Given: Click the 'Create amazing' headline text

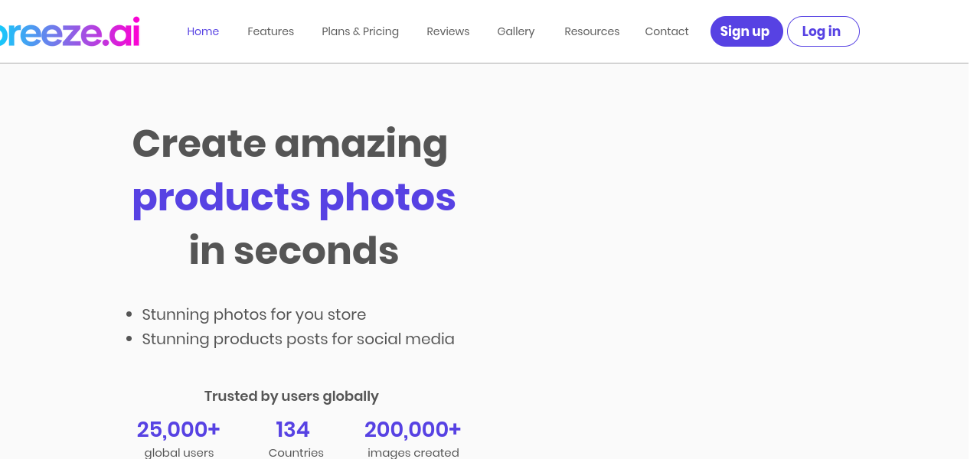Looking at the screenshot, I should tap(289, 143).
